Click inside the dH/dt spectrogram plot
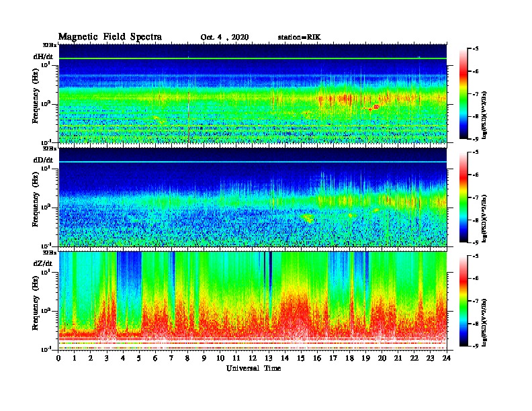 [253, 93]
